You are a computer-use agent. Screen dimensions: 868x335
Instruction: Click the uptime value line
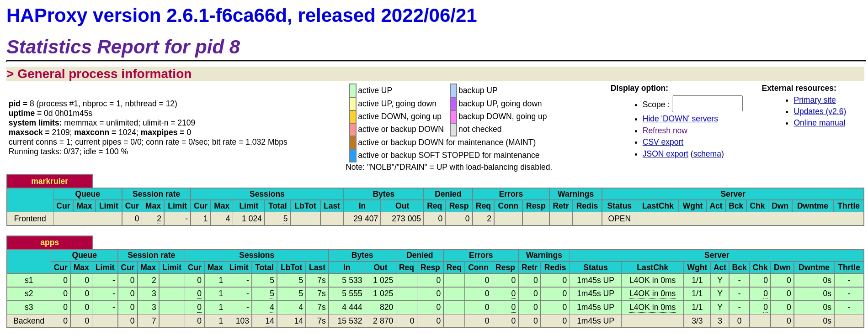50,113
